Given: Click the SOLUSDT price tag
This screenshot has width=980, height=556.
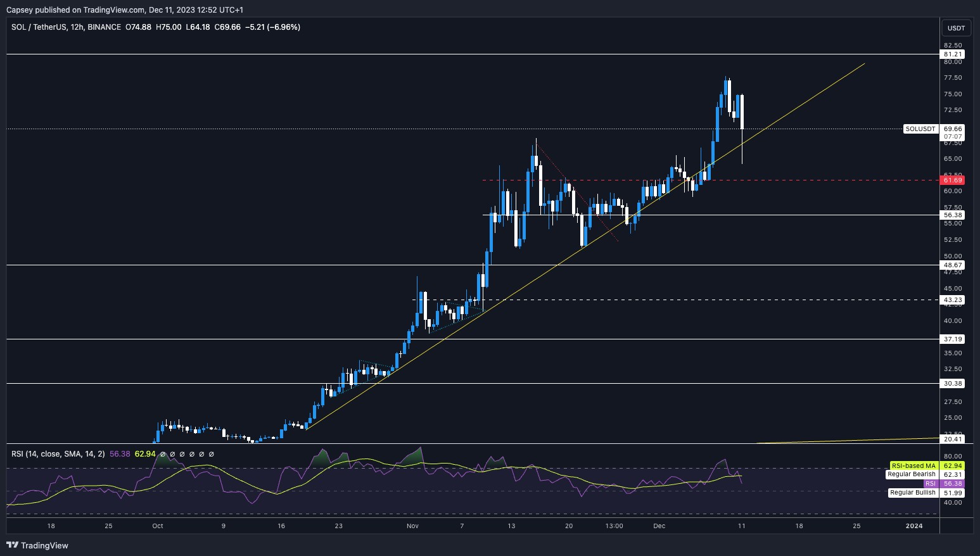Looking at the screenshot, I should [920, 129].
